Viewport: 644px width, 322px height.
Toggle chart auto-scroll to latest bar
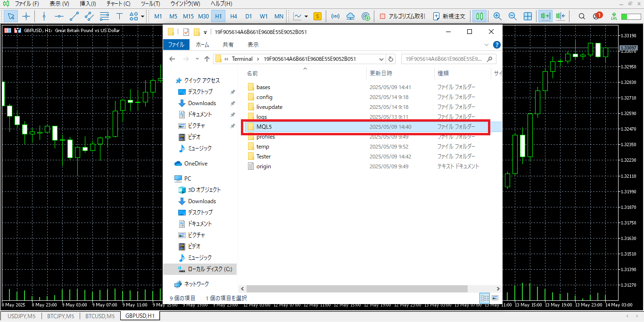click(x=545, y=16)
